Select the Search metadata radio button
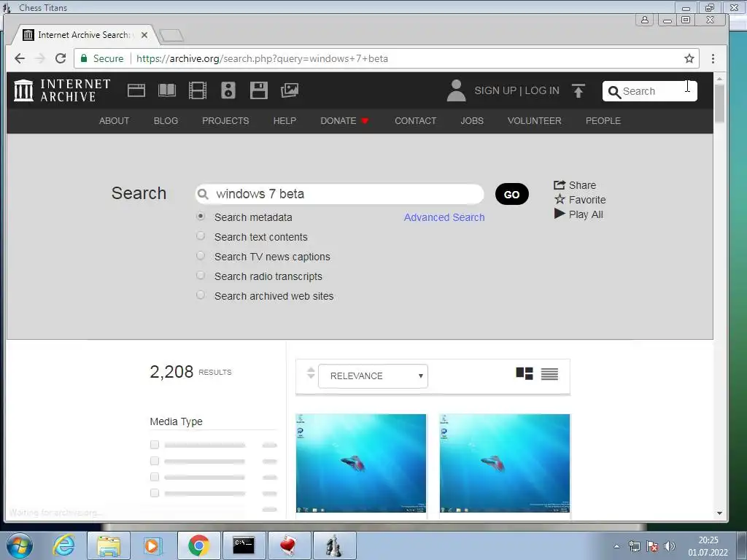The height and width of the screenshot is (560, 747). click(201, 216)
